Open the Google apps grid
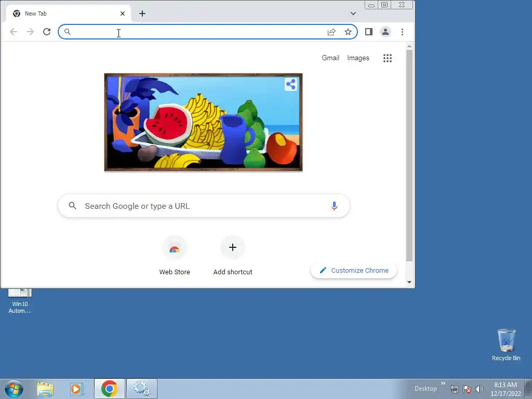532x399 pixels. (x=388, y=58)
